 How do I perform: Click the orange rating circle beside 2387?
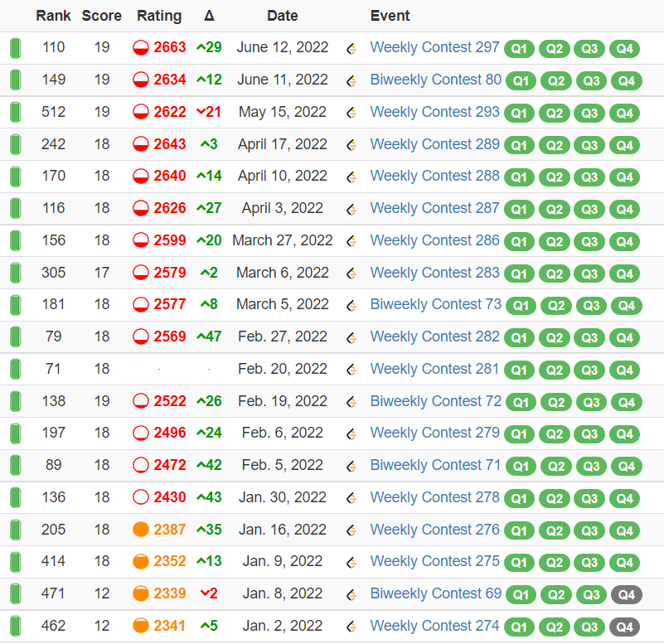141,530
